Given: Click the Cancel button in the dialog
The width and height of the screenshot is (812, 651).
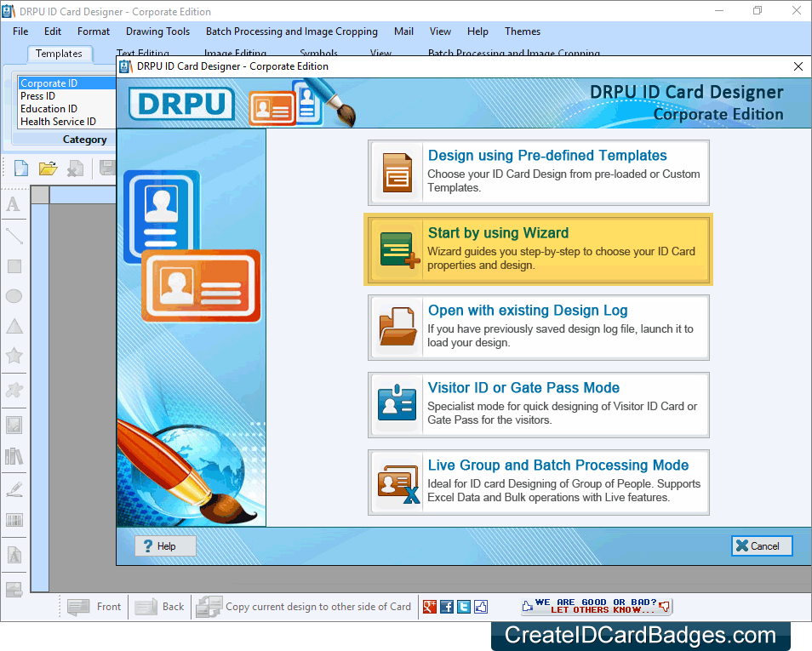Looking at the screenshot, I should pyautogui.click(x=762, y=545).
